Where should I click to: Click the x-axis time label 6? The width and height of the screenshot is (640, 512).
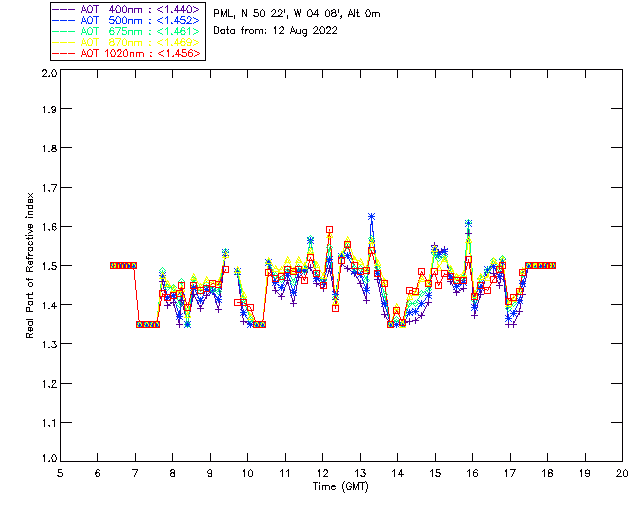[x=98, y=473]
